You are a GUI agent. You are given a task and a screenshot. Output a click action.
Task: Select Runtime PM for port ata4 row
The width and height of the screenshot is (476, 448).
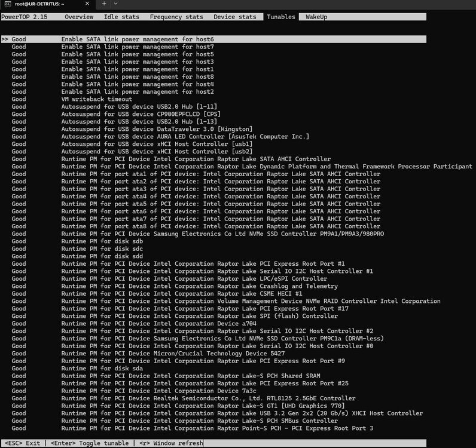pos(196,197)
